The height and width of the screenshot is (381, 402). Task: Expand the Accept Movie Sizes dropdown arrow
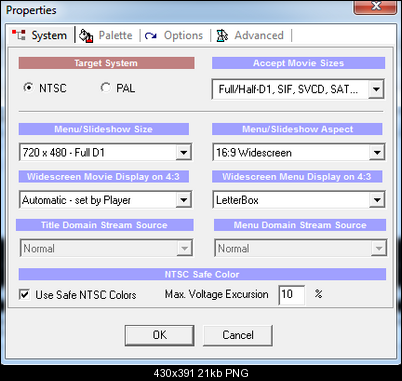[376, 89]
